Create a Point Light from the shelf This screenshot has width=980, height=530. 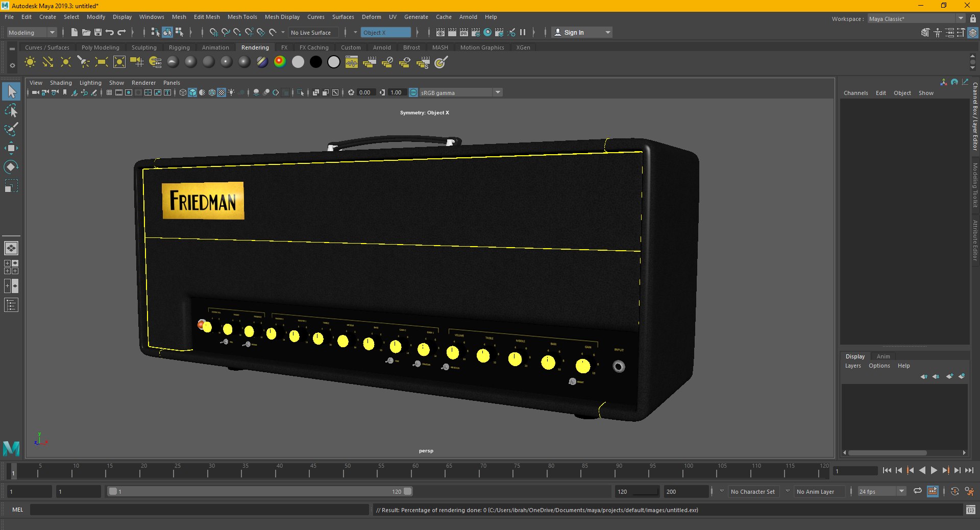pos(66,62)
